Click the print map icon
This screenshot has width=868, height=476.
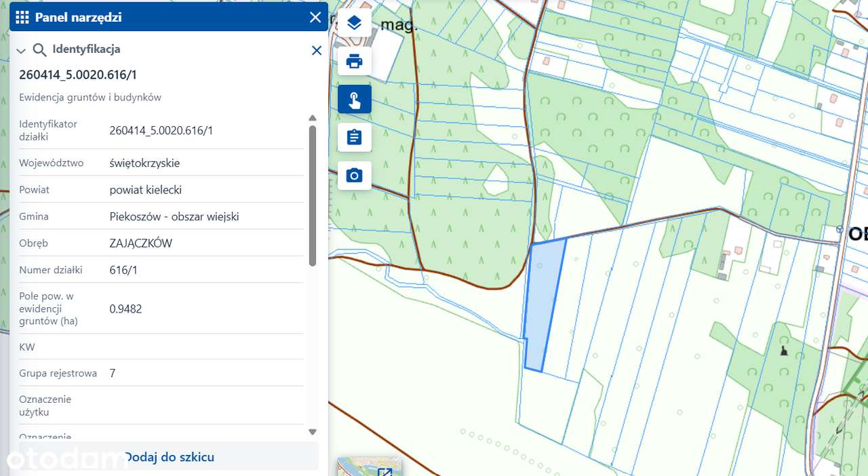pyautogui.click(x=354, y=62)
